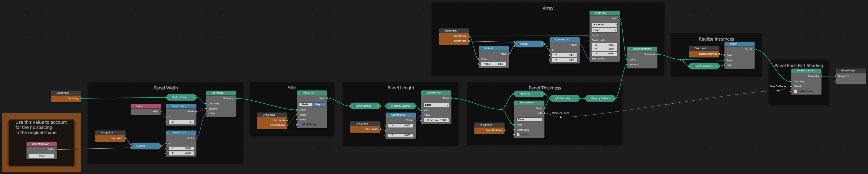Image resolution: width=868 pixels, height=174 pixels.
Task: Click Offset Scale 1.000 field on Extrude Mesh
Action: [436, 120]
